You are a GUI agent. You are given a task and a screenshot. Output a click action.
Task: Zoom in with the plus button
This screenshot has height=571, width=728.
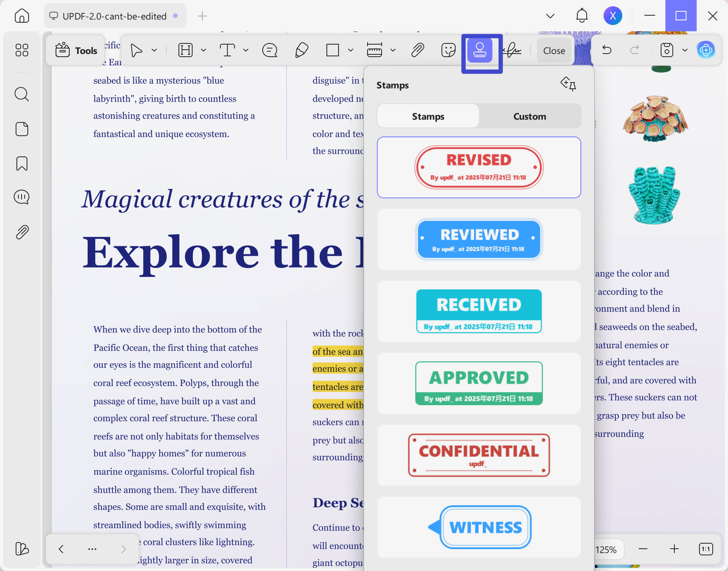pos(674,549)
